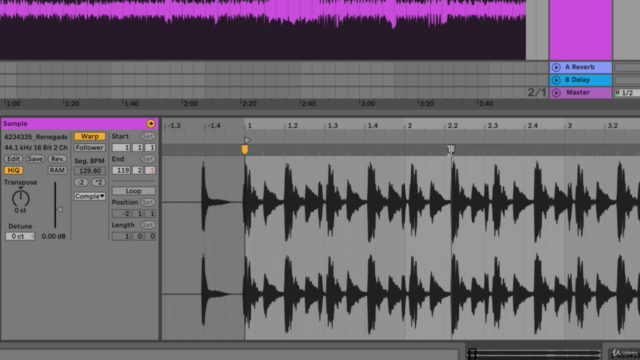Click the 6234335_Renegade sample file name

[x=36, y=137]
